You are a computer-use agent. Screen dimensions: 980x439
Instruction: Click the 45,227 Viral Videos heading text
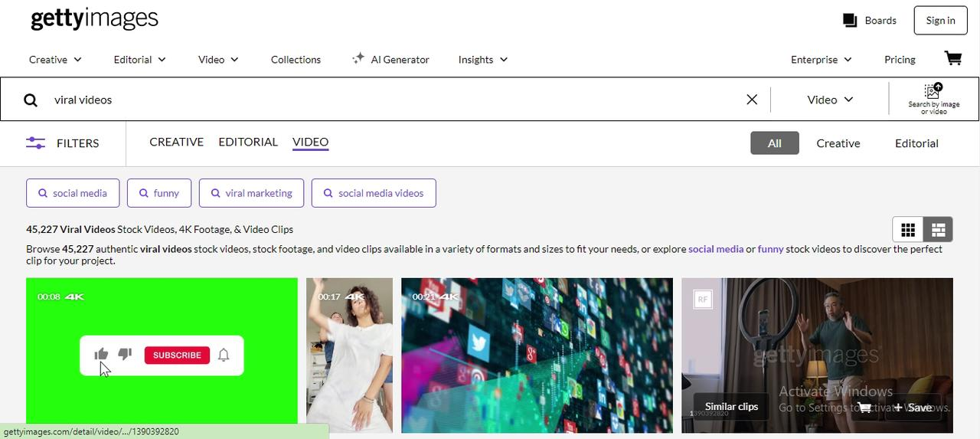(70, 229)
